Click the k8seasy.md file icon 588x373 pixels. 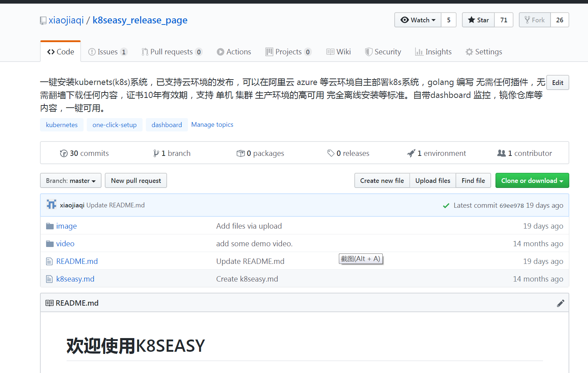(x=49, y=279)
